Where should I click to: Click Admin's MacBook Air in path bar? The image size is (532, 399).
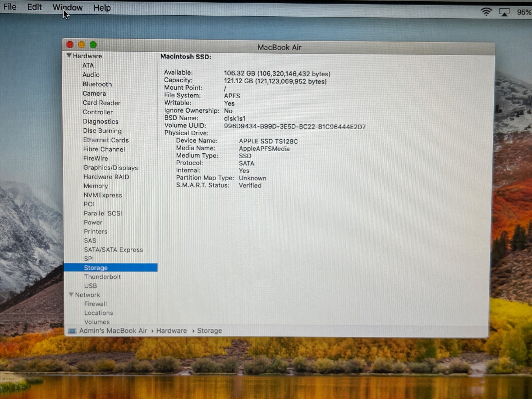pos(113,331)
